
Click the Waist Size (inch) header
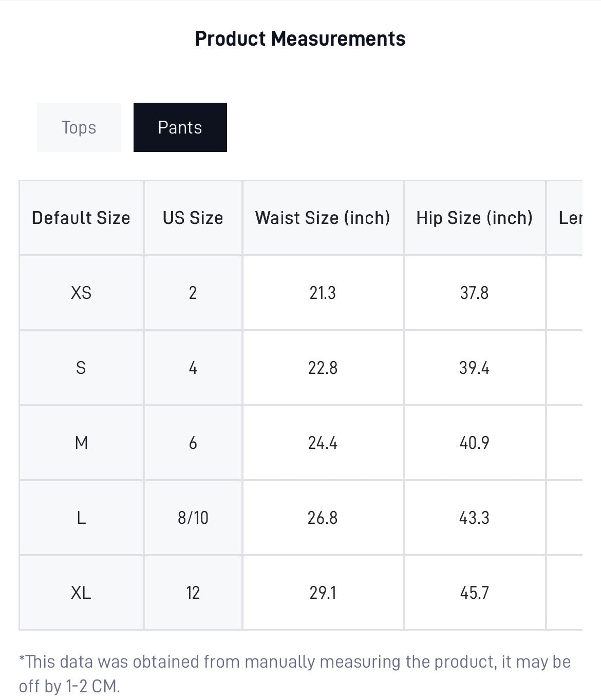coord(323,218)
